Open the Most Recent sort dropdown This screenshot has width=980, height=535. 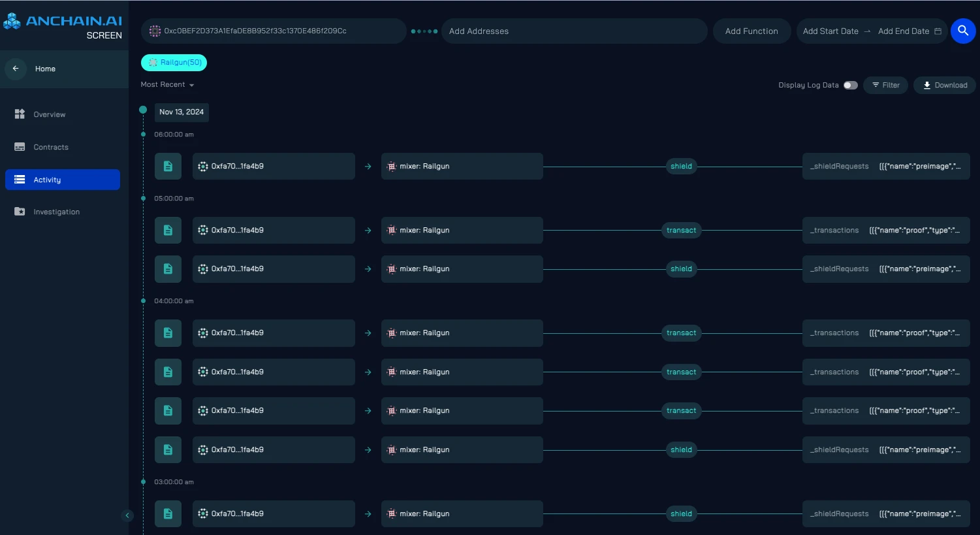click(167, 85)
